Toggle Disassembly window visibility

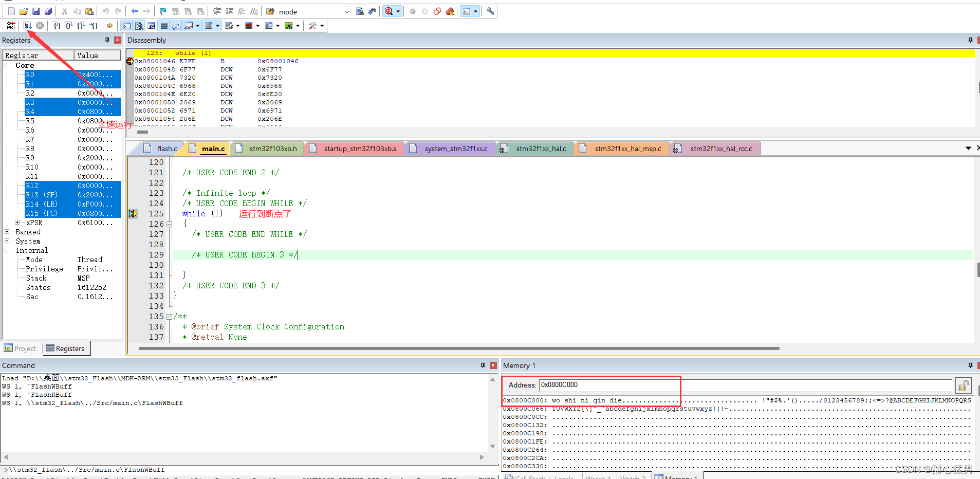point(139,26)
